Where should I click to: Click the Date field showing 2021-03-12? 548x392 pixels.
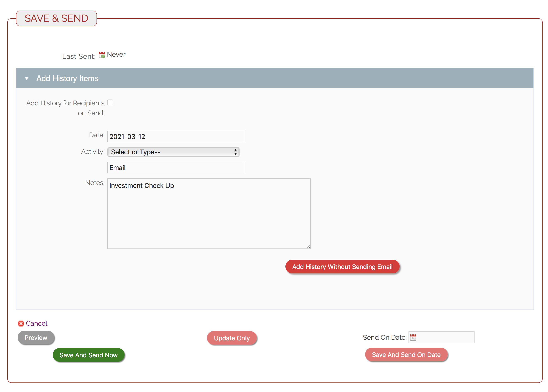[176, 137]
